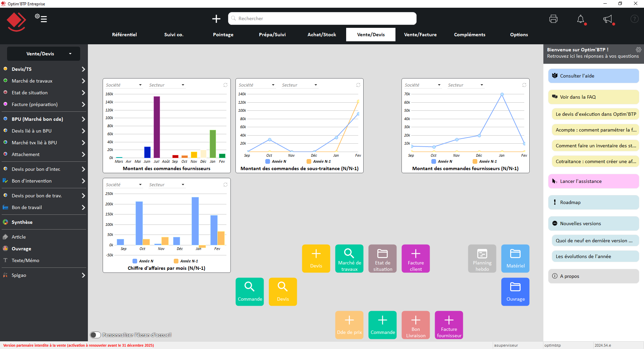This screenshot has height=349, width=644.
Task: Open the Matériel tile
Action: 515,258
